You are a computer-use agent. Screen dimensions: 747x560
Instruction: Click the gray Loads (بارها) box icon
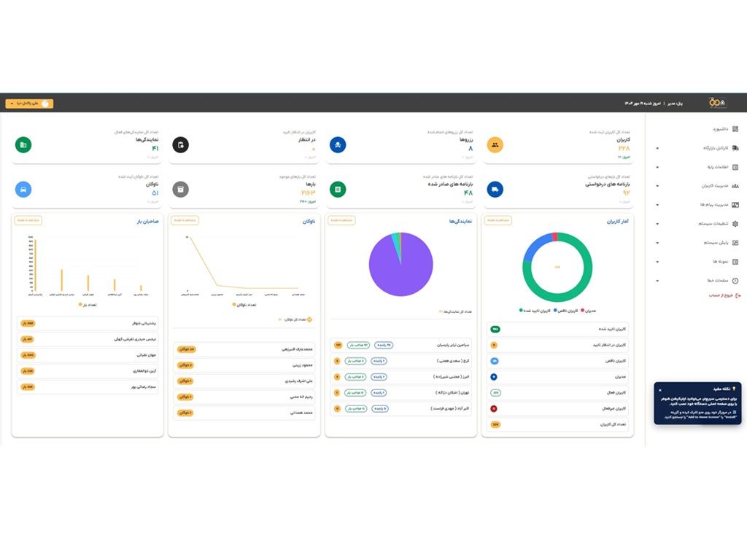point(180,190)
